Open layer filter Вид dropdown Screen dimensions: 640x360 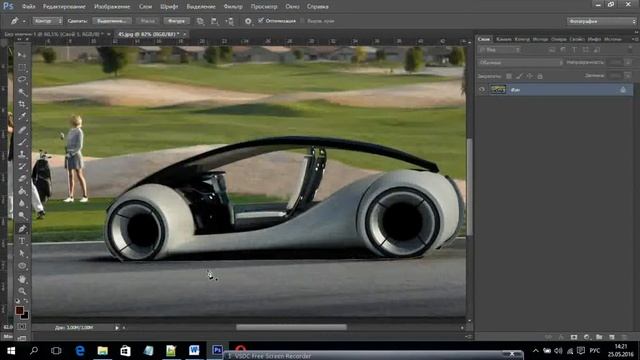[500, 50]
